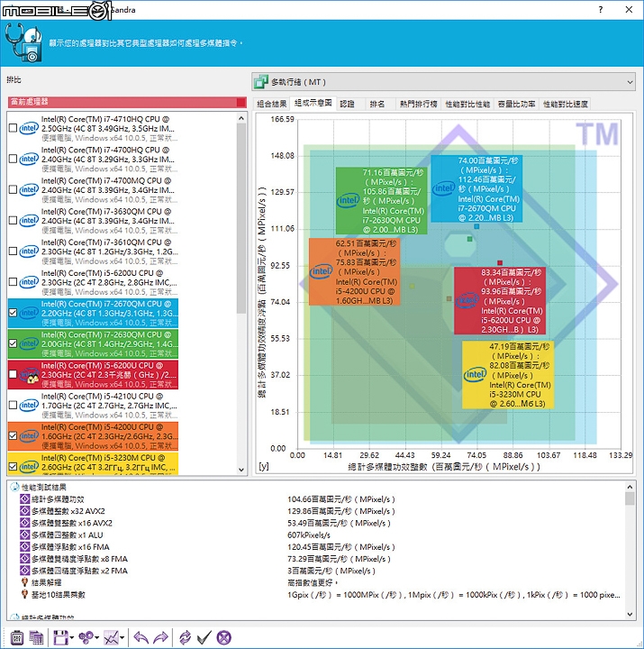Screen dimensions: 644x649
Task: Click the 性能測試結果 section icon
Action: 14,487
